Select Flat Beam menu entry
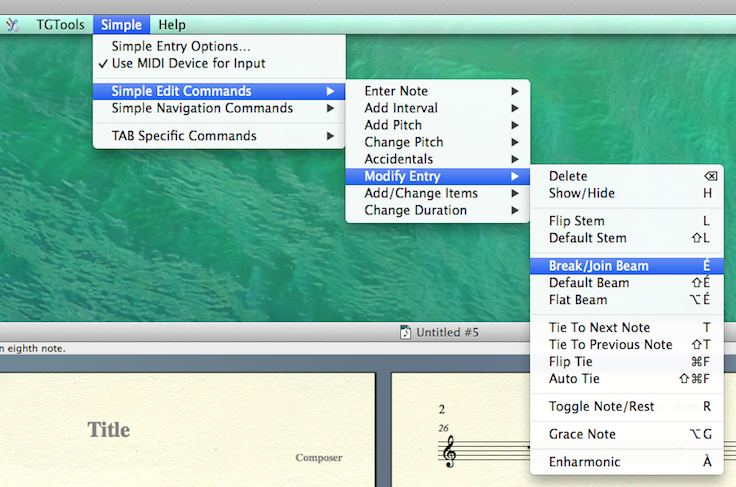Viewport: 736px width, 487px height. coord(578,300)
